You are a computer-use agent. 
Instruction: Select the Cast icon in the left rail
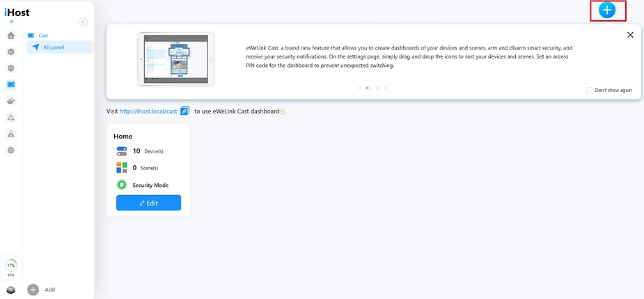pos(10,84)
